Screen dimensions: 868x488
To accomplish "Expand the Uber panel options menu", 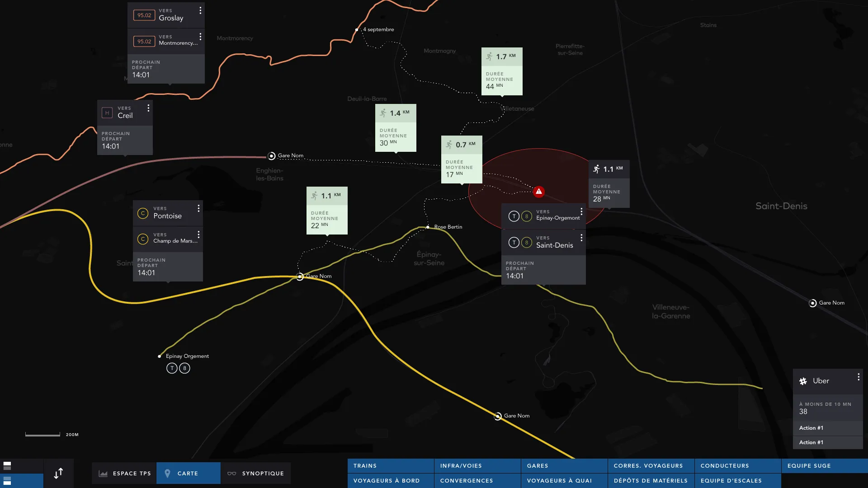I will coord(858,377).
